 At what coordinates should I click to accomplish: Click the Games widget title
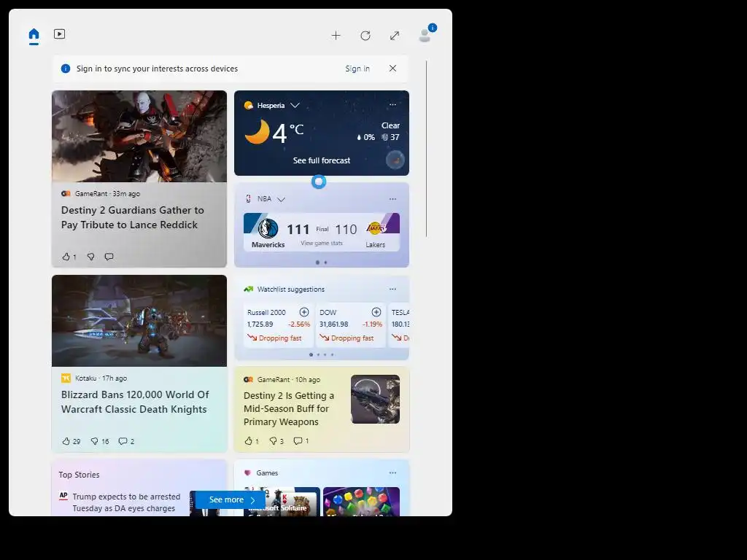point(267,472)
